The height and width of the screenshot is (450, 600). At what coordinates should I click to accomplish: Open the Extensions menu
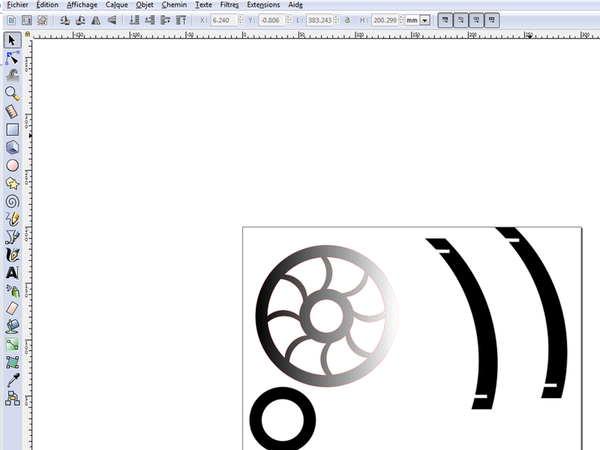263,5
